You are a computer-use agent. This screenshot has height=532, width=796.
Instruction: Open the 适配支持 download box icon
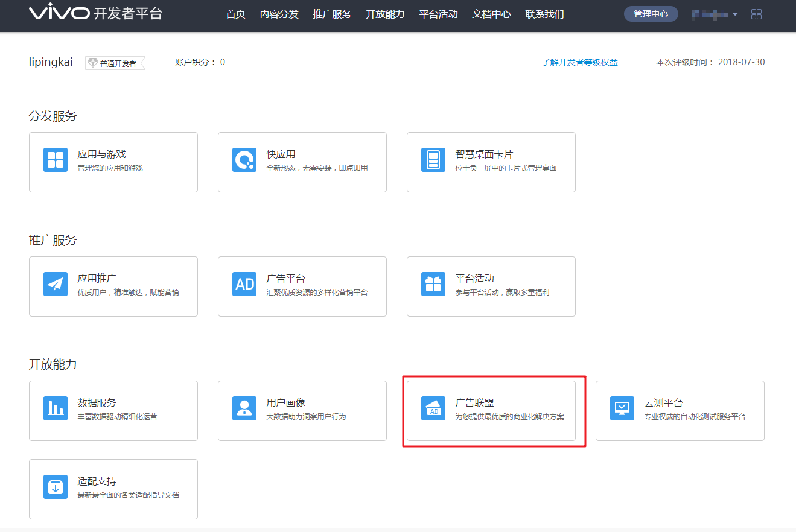(56, 487)
